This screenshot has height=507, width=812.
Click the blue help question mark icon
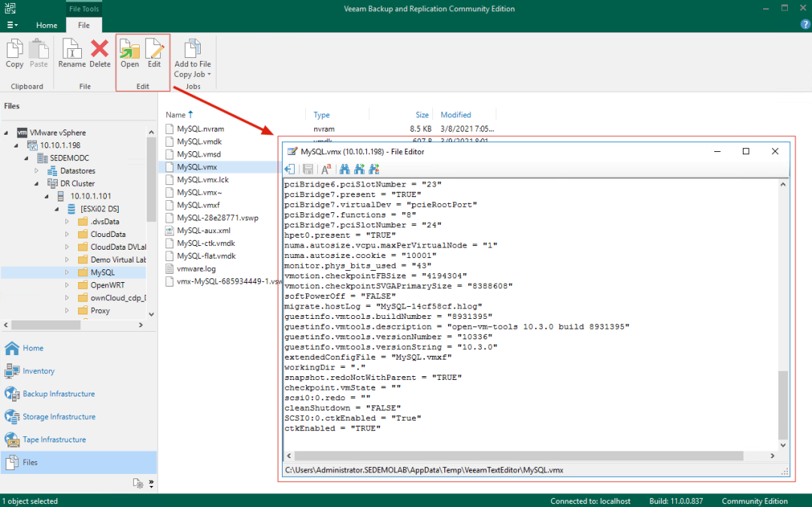point(805,24)
